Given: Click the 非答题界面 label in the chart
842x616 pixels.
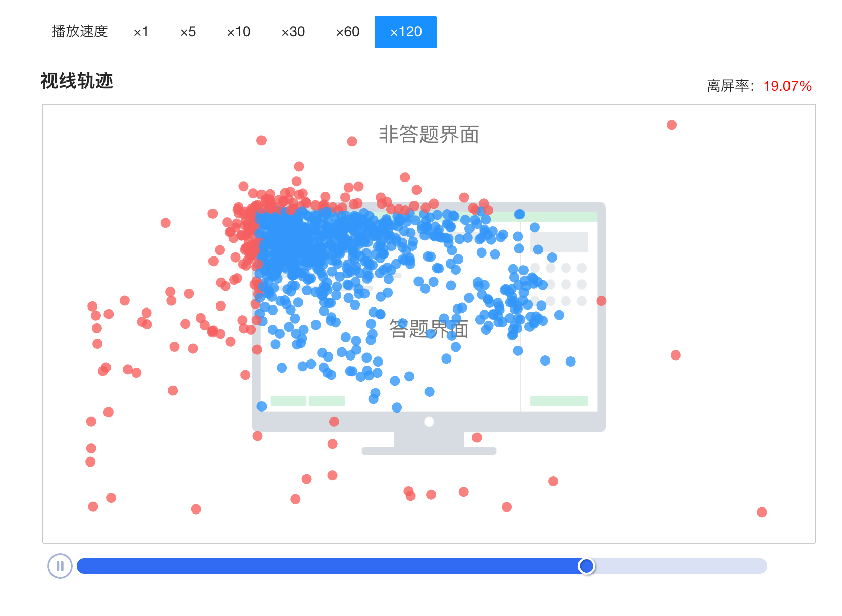Looking at the screenshot, I should [429, 135].
